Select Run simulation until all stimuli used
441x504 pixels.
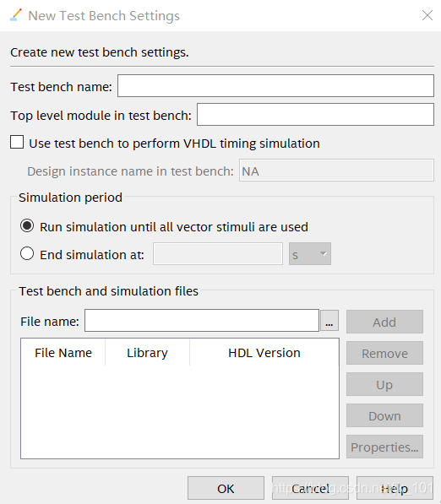point(27,226)
